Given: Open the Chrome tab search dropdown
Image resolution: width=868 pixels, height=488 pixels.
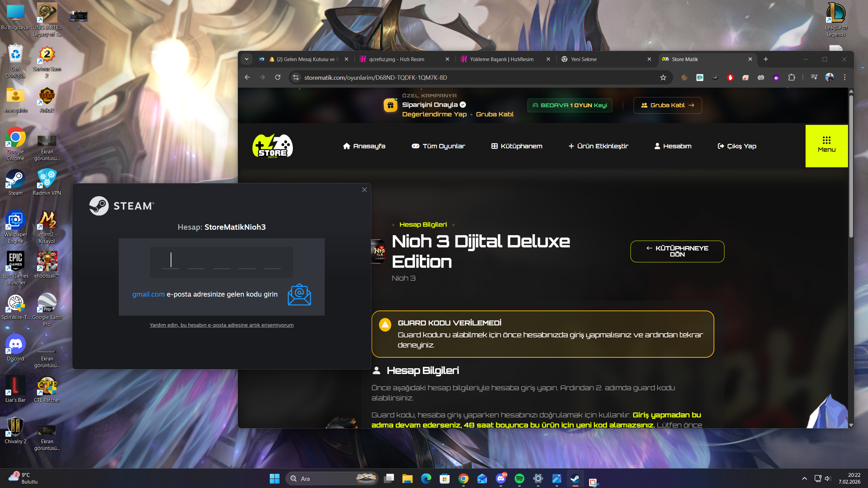Looking at the screenshot, I should coord(247,59).
